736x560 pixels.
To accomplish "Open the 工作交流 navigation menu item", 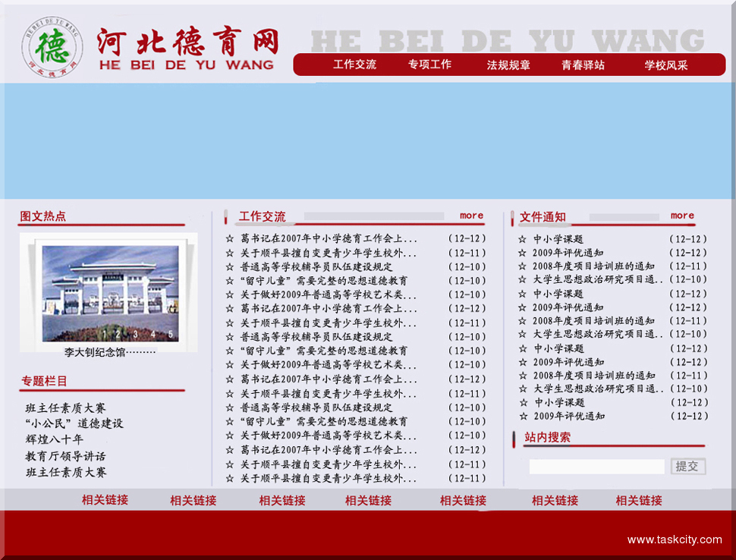I will 354,64.
